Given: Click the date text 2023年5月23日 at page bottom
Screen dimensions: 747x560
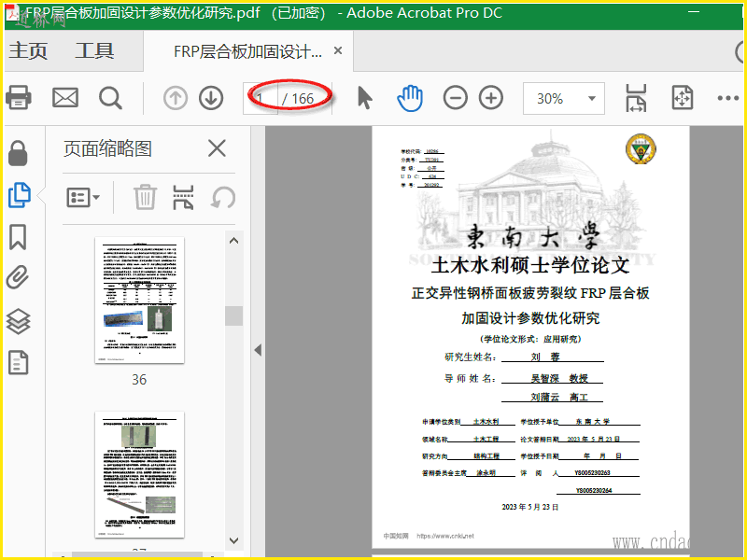Looking at the screenshot, I should pos(529,507).
